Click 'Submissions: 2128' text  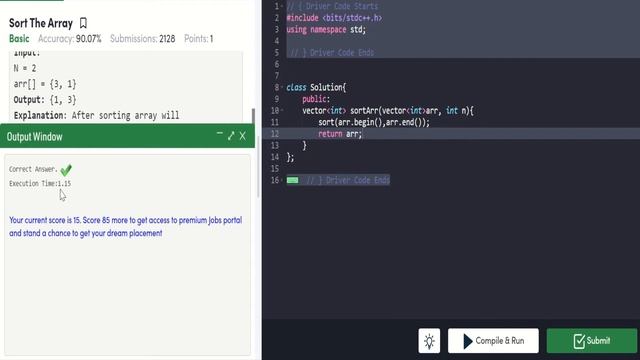tap(142, 39)
